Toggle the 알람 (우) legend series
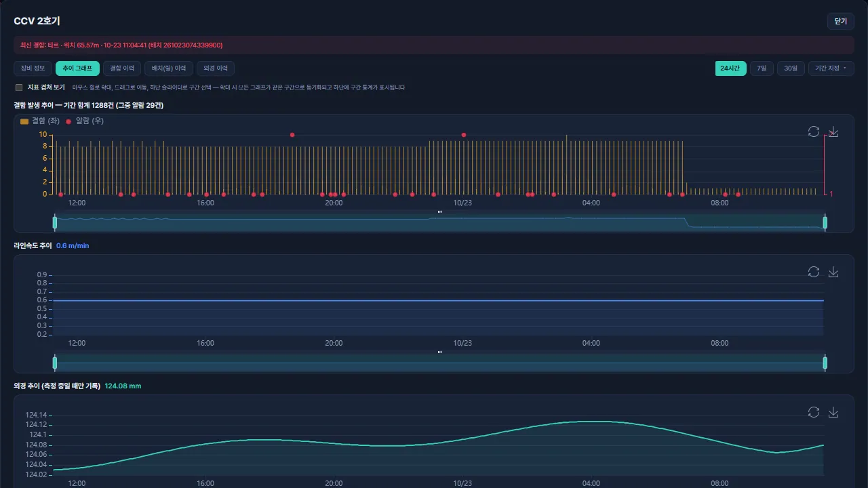This screenshot has width=868, height=488. pyautogui.click(x=84, y=121)
